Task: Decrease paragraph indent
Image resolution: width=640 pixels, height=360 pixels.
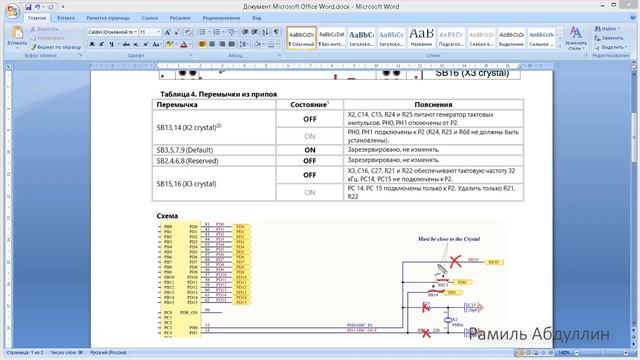Action: click(x=245, y=32)
